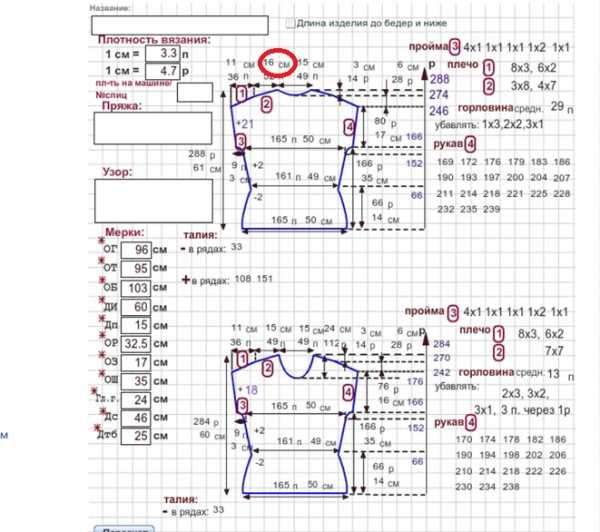Focus the Пряжа yarn text area
This screenshot has height=532, width=600.
152,129
